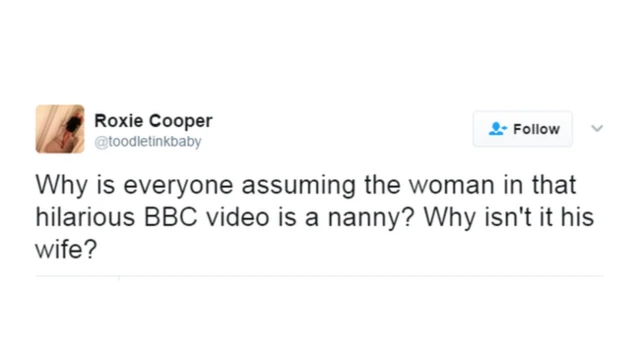This screenshot has height=360, width=640.
Task: Open Roxie Cooper's profile picture
Action: click(60, 129)
